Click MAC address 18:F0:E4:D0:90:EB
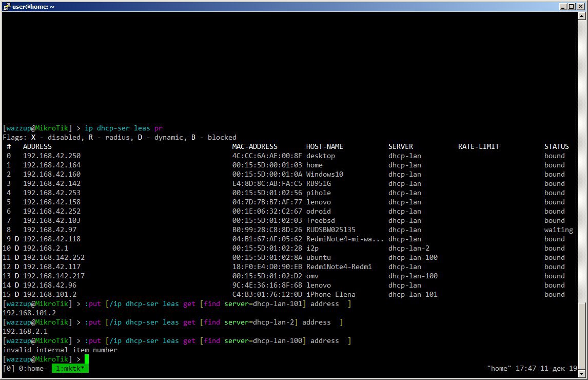588x380 pixels. [x=267, y=267]
